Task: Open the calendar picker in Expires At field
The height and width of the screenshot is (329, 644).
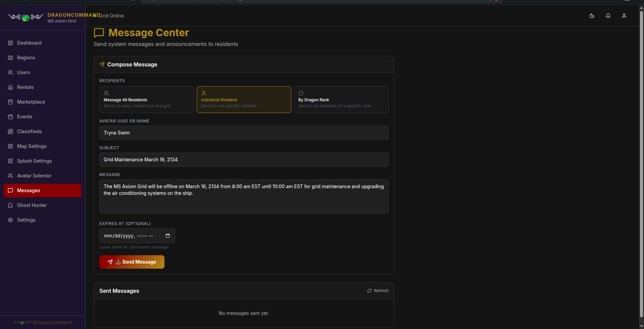Action: [168, 236]
